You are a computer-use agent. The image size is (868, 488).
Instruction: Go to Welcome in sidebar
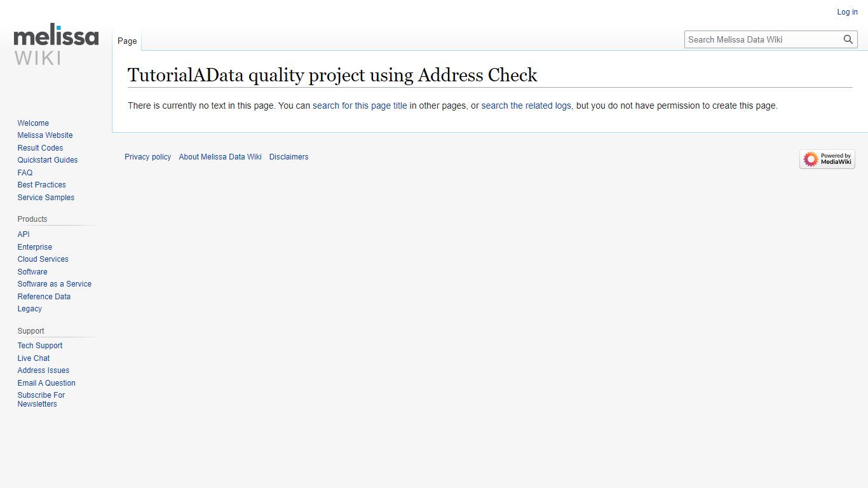(33, 123)
